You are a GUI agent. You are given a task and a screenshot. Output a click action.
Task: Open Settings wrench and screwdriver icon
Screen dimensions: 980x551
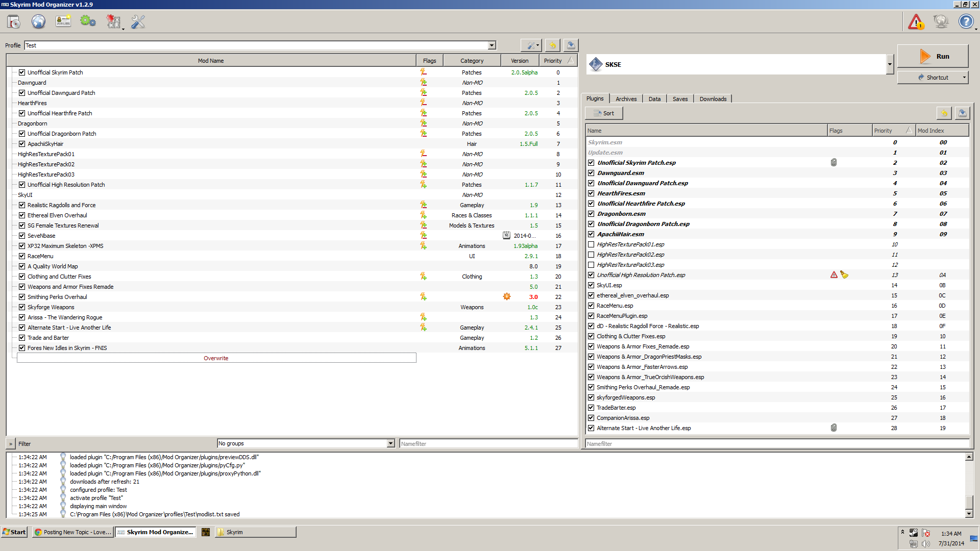[138, 21]
